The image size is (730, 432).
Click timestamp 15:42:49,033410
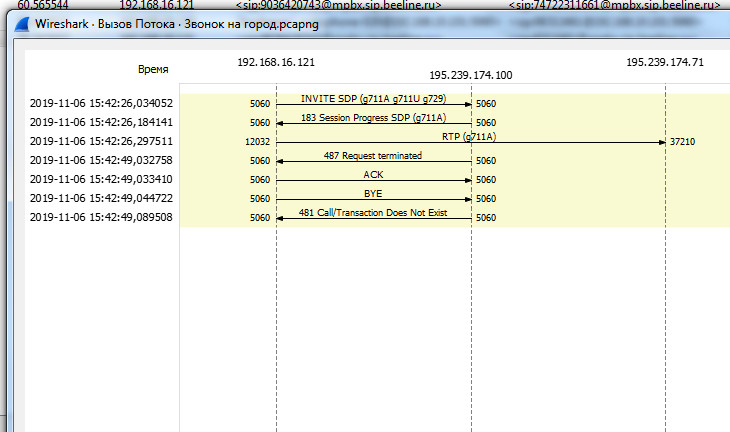coord(101,180)
